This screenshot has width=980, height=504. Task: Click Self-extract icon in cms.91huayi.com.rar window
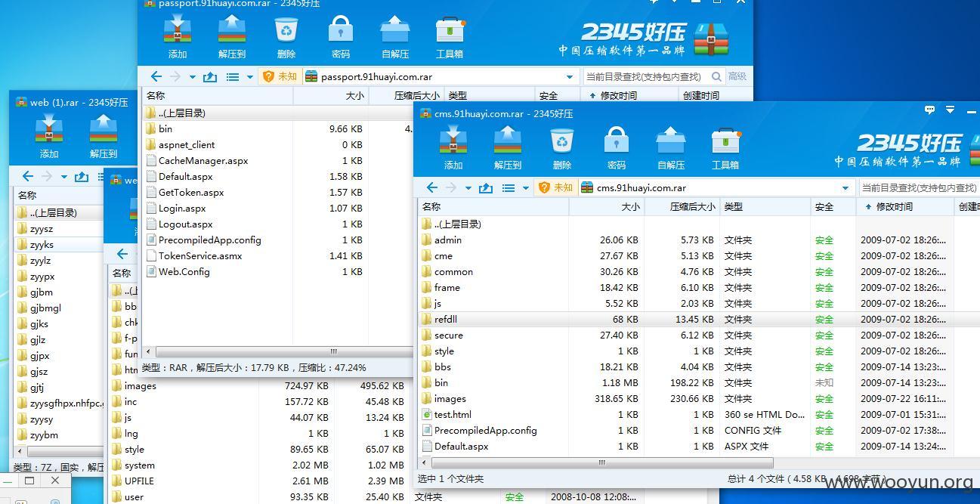click(670, 142)
